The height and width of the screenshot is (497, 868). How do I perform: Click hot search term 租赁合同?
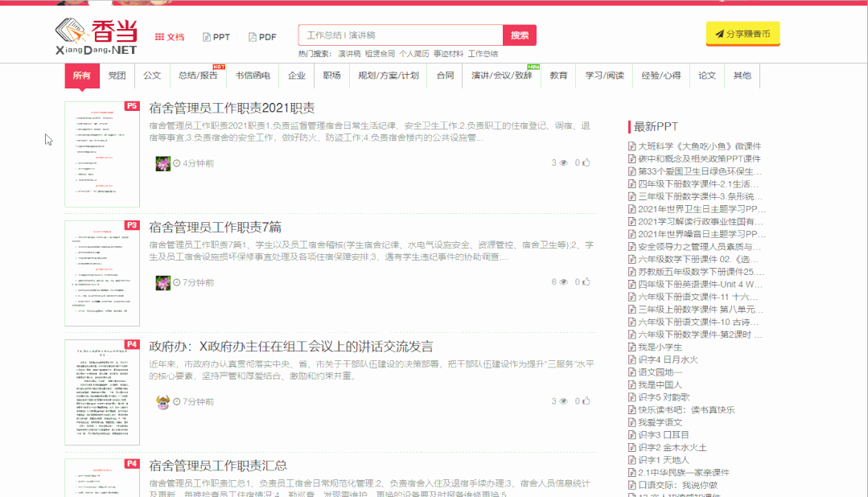click(x=380, y=54)
